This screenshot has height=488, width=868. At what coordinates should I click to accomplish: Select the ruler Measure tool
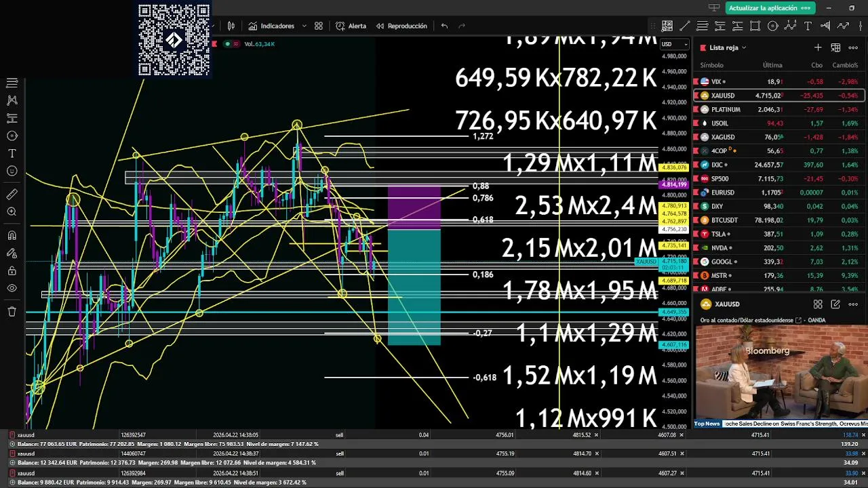coord(12,195)
